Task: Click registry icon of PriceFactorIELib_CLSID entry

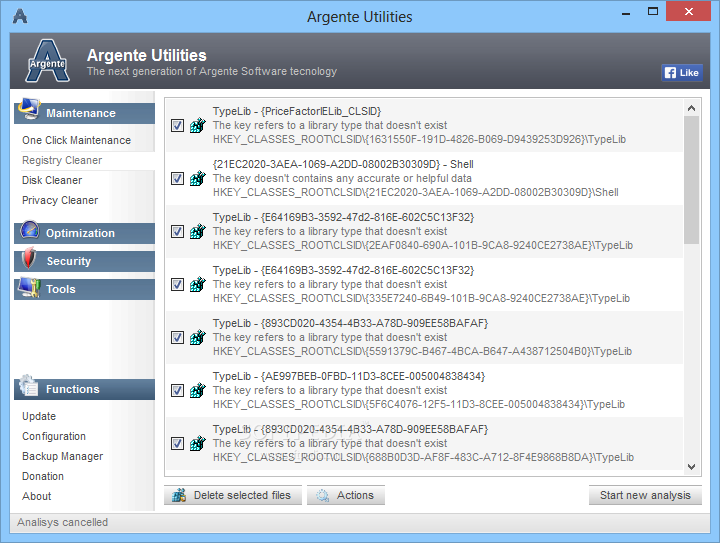Action: coord(198,125)
